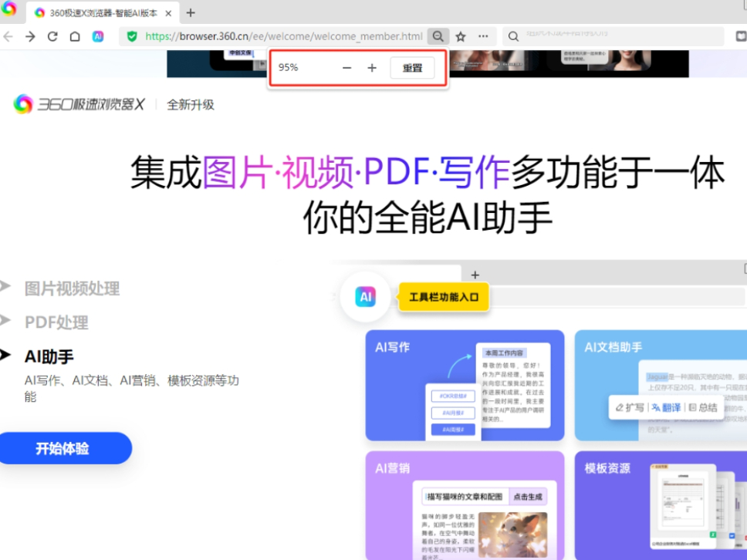
Task: Open the AI assistant toolbar icon
Action: point(98,37)
